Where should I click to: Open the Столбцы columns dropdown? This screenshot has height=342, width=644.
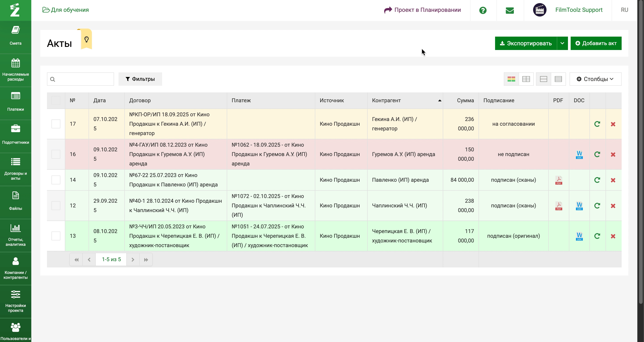click(x=595, y=79)
